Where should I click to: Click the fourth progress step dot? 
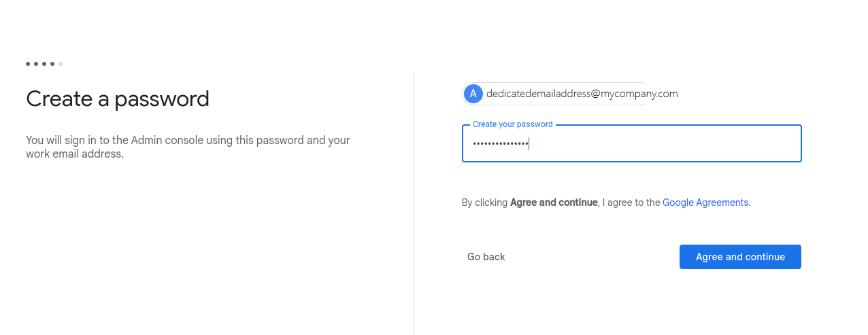pyautogui.click(x=52, y=64)
